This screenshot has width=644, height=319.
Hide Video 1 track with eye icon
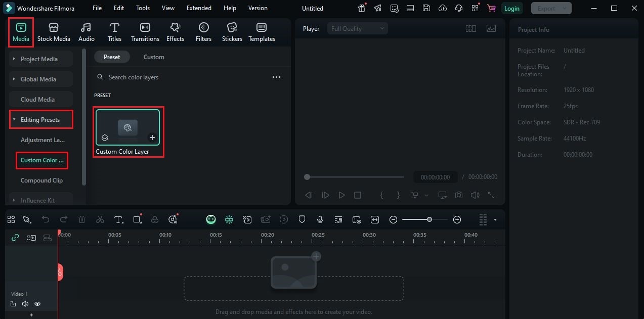(x=37, y=304)
